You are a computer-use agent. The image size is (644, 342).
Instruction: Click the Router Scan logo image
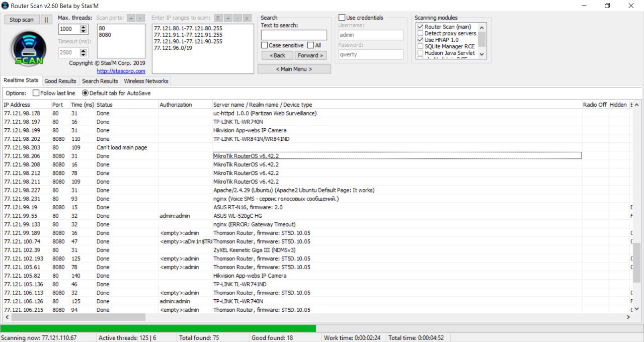click(x=29, y=48)
